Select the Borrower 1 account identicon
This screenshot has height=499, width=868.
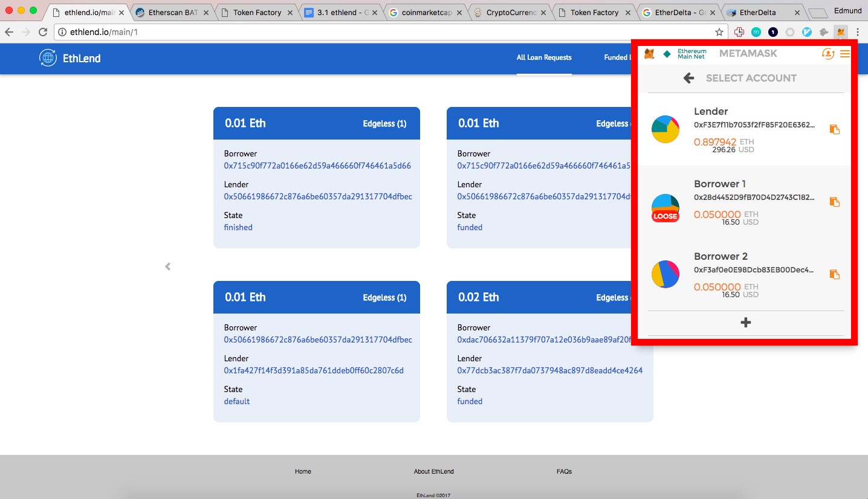(666, 208)
